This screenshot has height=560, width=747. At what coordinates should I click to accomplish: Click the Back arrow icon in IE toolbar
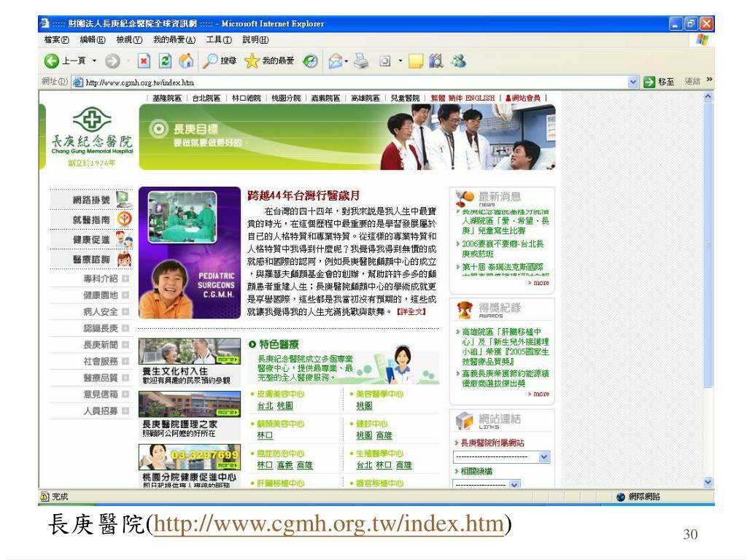52,61
